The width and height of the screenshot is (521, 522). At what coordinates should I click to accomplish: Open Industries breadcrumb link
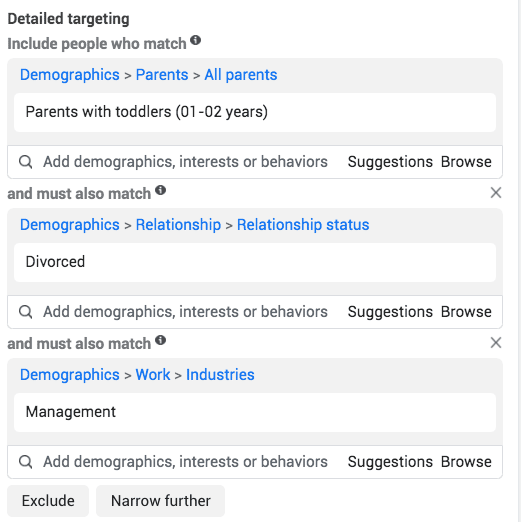[x=220, y=375]
